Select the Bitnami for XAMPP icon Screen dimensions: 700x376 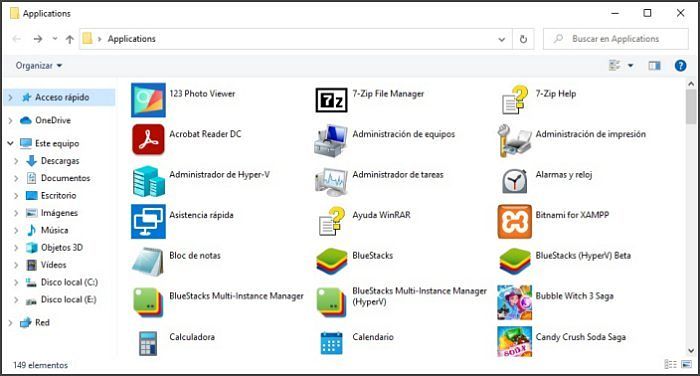pyautogui.click(x=515, y=221)
